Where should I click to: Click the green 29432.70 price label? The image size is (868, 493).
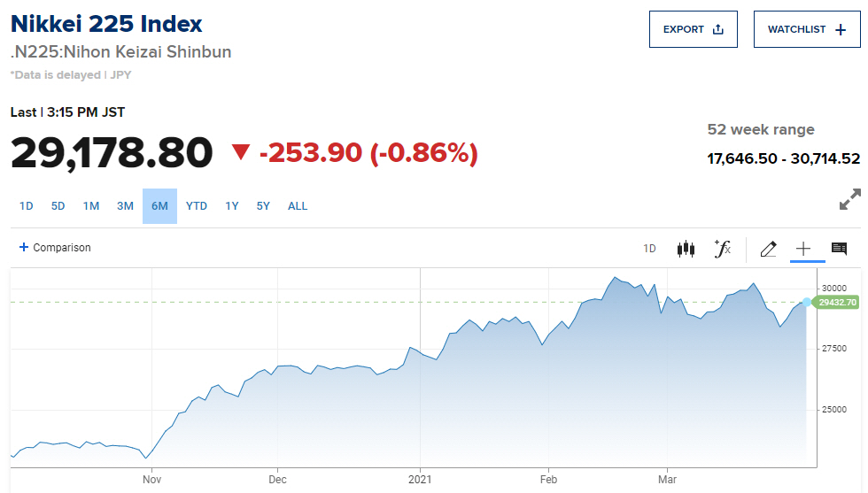click(837, 303)
